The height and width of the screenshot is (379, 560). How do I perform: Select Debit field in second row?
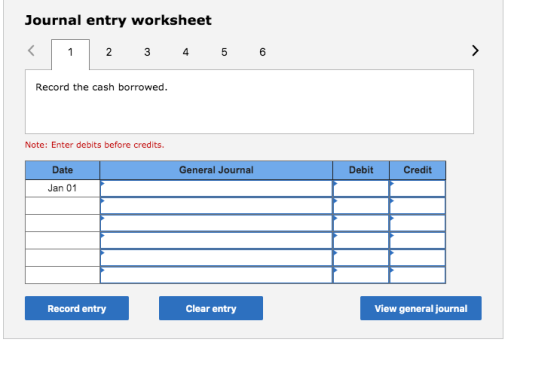coord(361,206)
